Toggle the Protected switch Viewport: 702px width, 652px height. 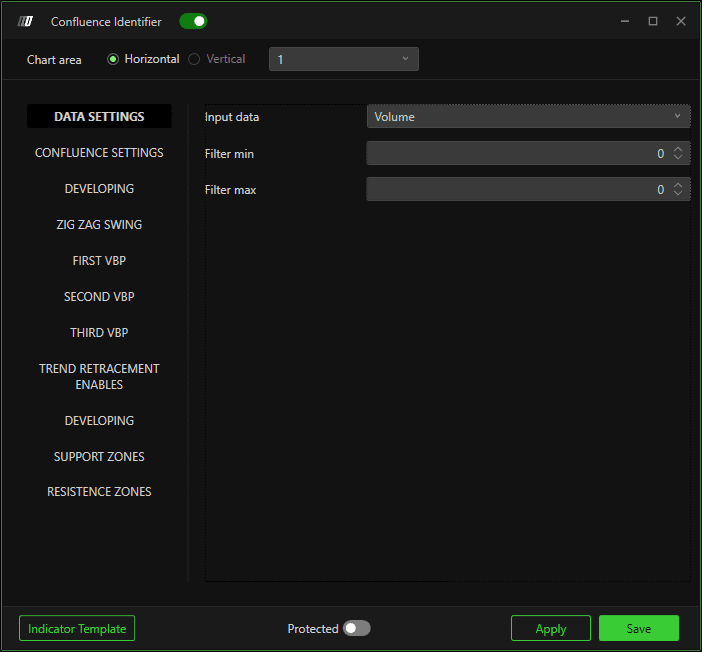point(356,628)
